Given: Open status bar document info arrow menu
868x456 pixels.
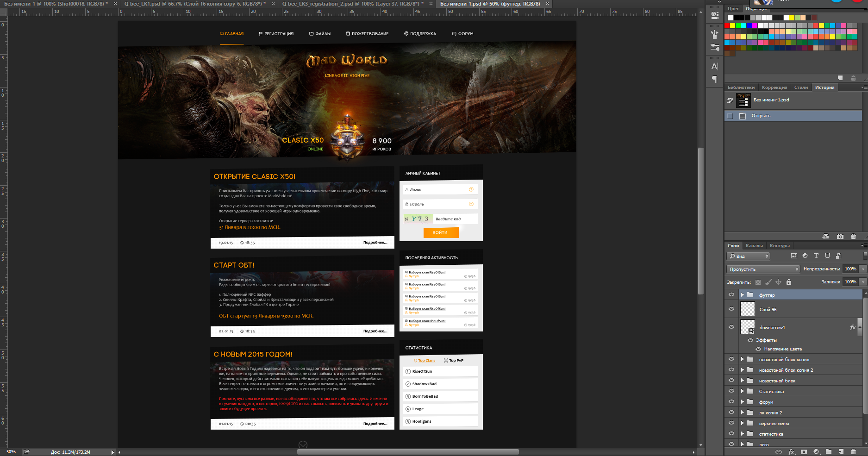Looking at the screenshot, I should click(x=112, y=452).
